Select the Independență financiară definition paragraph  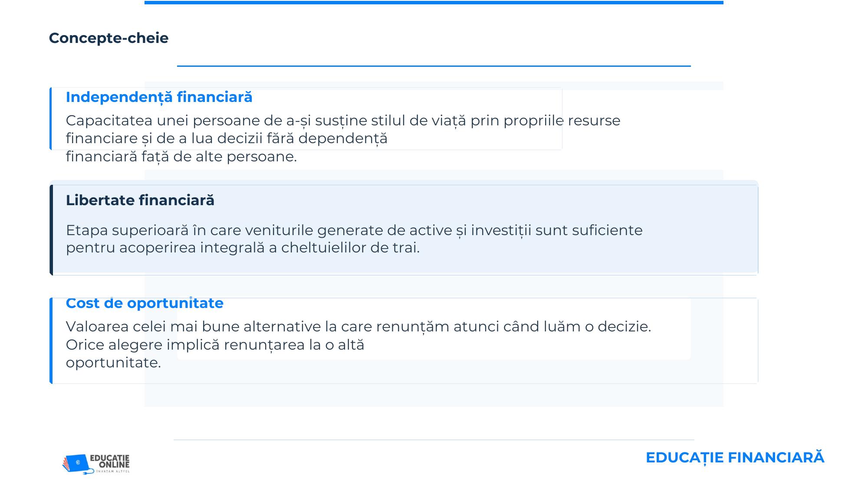coord(343,138)
